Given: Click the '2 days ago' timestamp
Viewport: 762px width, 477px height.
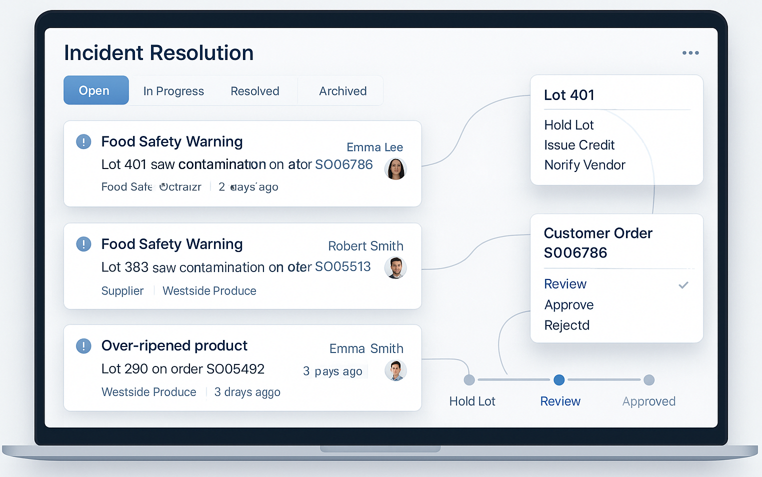Looking at the screenshot, I should (x=248, y=187).
